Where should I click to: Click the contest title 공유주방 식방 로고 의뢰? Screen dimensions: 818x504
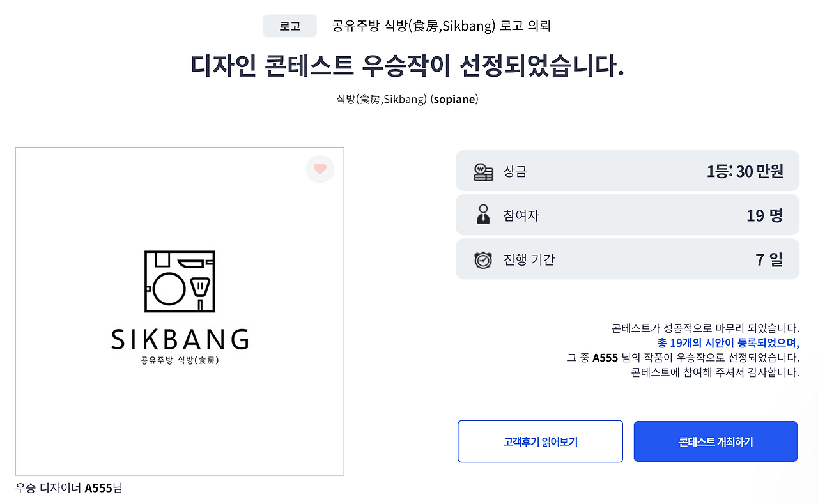click(440, 26)
